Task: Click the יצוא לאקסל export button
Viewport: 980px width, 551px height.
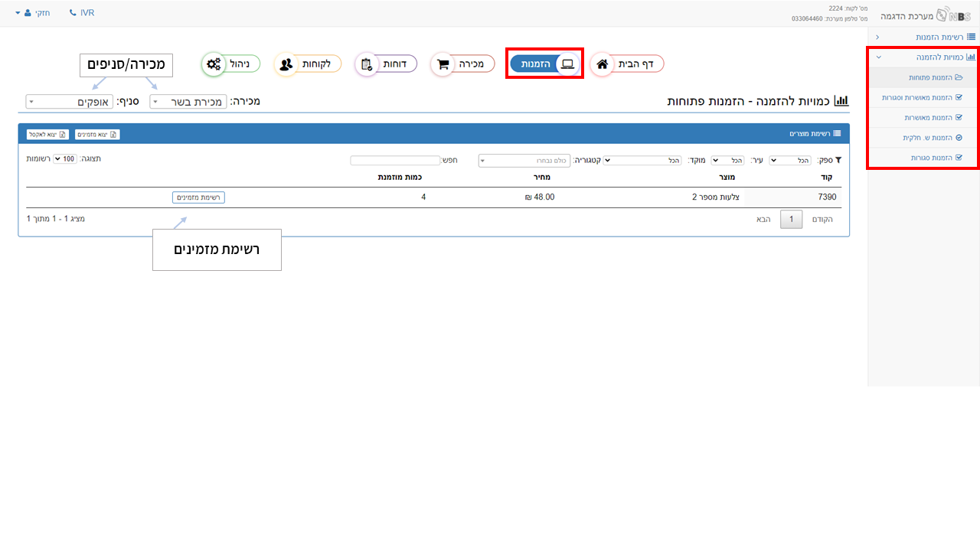Action: 47,135
